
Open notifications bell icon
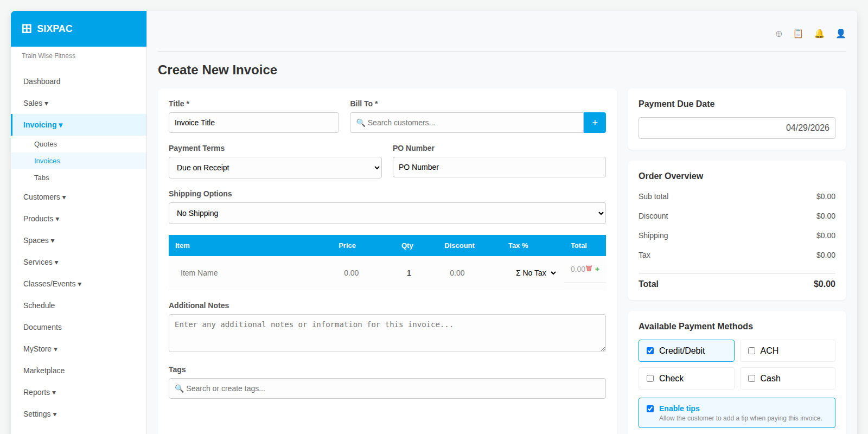(819, 34)
